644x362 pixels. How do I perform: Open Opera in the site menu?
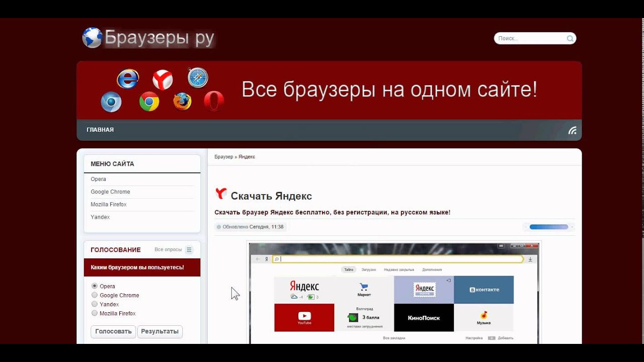tap(99, 179)
